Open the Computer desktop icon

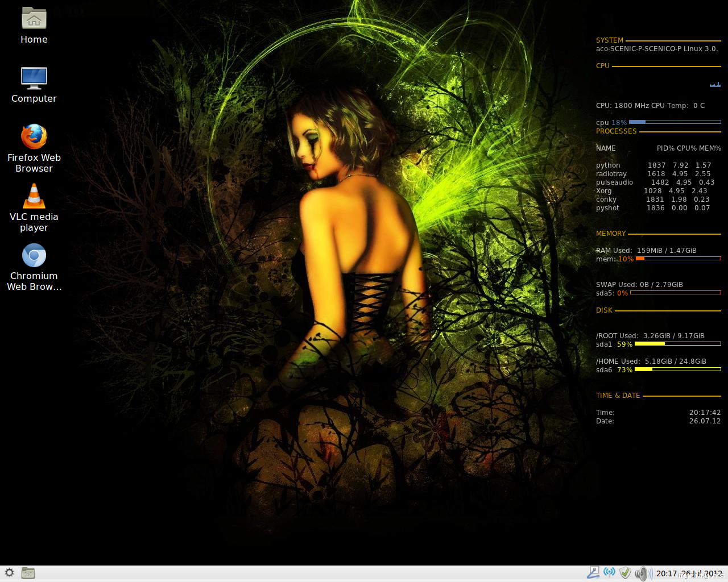click(x=34, y=85)
